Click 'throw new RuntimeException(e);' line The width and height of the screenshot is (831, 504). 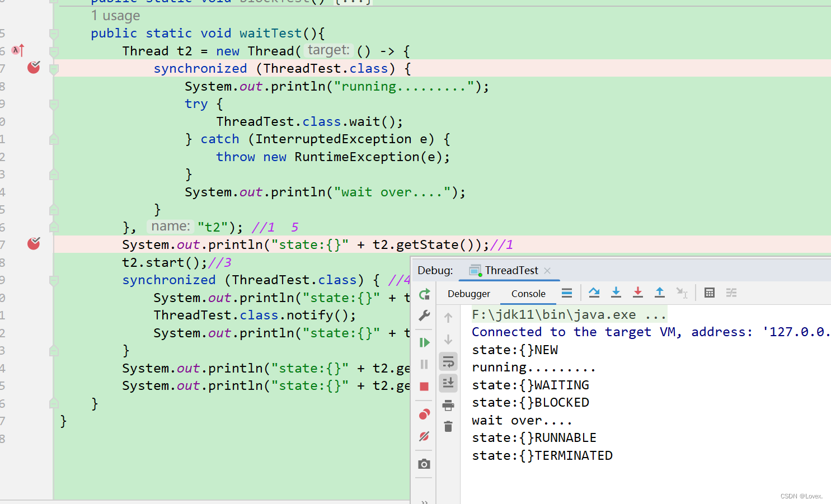[333, 157]
